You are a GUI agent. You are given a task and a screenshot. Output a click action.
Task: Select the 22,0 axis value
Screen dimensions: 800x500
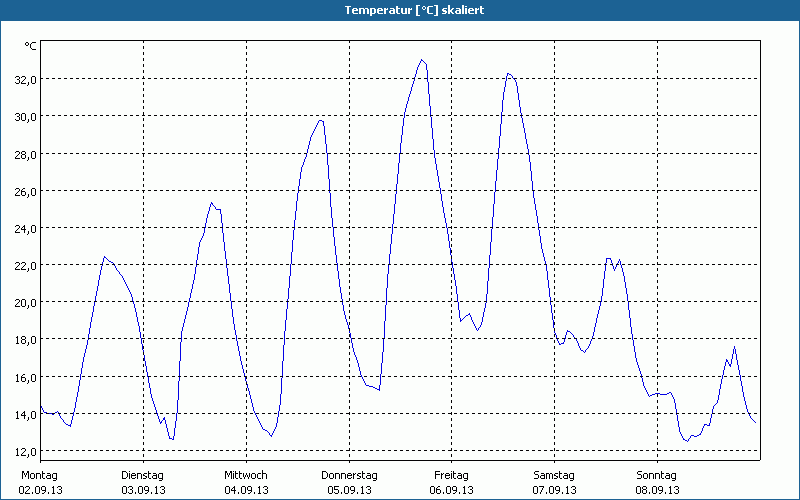tap(26, 265)
